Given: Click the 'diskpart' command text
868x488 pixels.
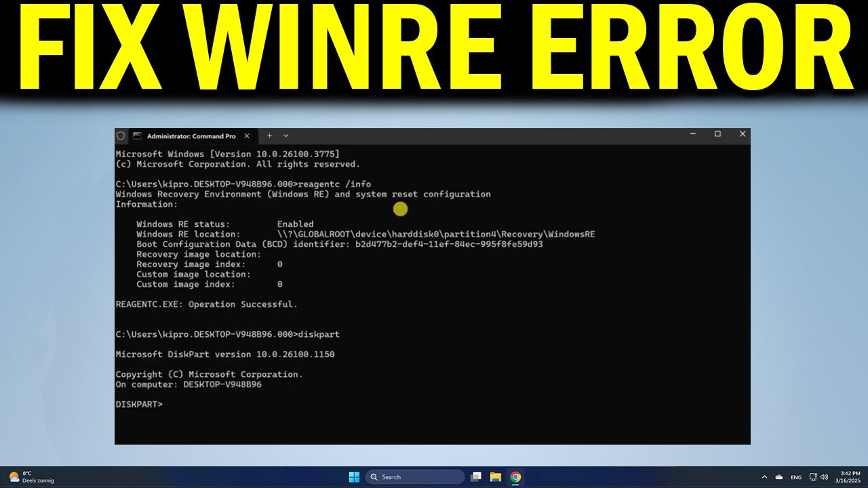Looking at the screenshot, I should coord(319,334).
